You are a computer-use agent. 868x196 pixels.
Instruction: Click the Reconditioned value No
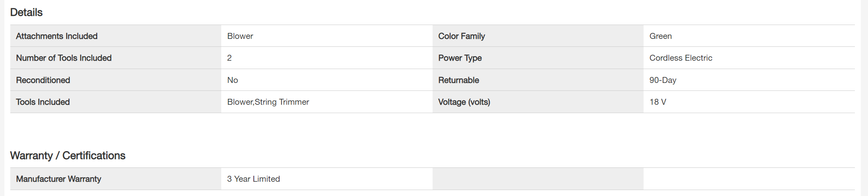(232, 80)
